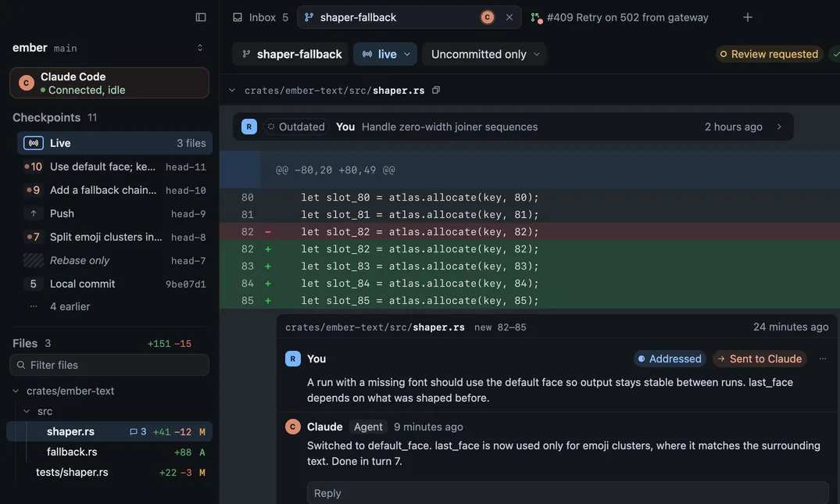The height and width of the screenshot is (504, 840).
Task: Click the search icon in Filter files
Action: point(21,365)
